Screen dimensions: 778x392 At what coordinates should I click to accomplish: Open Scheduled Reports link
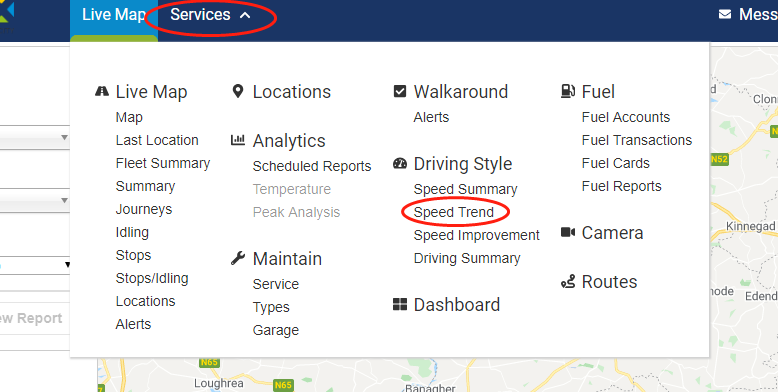(312, 166)
